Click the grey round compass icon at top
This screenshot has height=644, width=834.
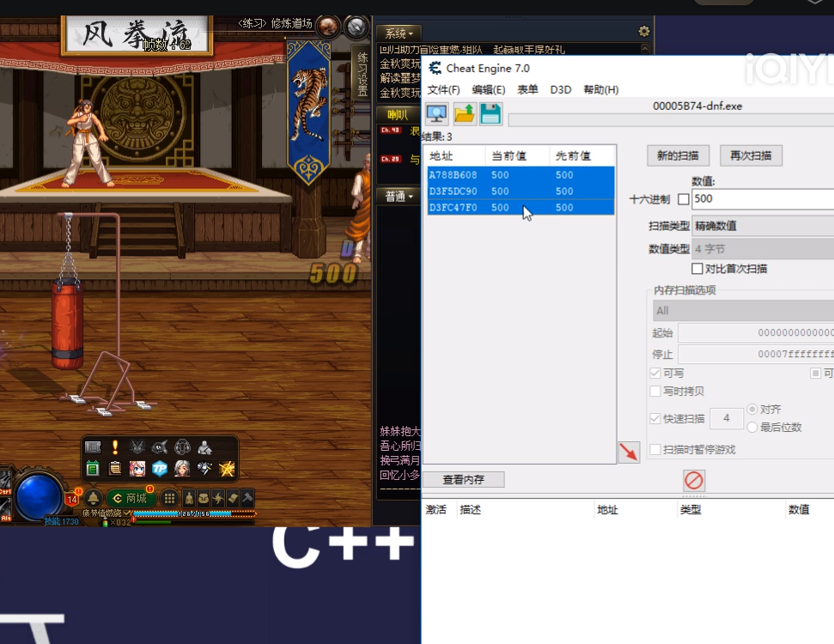pyautogui.click(x=356, y=26)
